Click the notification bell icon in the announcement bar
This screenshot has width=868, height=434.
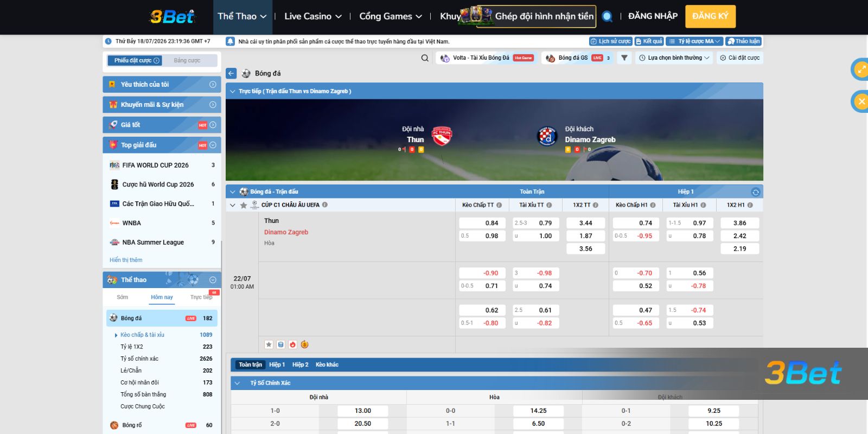230,41
